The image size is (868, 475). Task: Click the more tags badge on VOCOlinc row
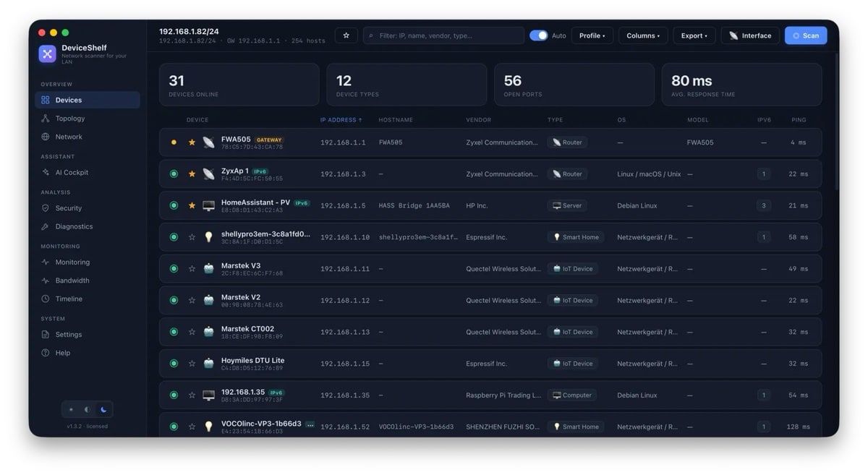point(310,425)
